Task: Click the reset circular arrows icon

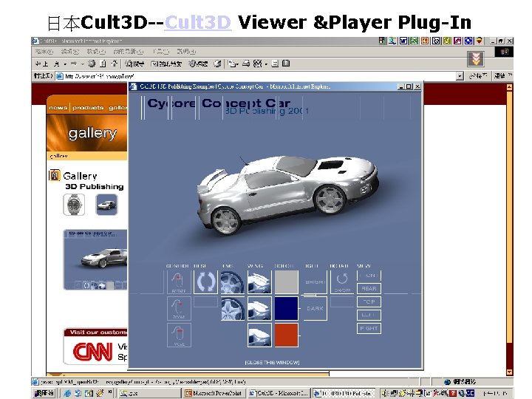Action: [x=205, y=282]
